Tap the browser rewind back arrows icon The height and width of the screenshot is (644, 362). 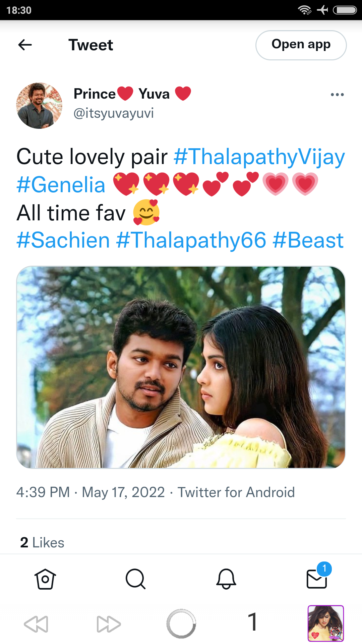click(36, 624)
